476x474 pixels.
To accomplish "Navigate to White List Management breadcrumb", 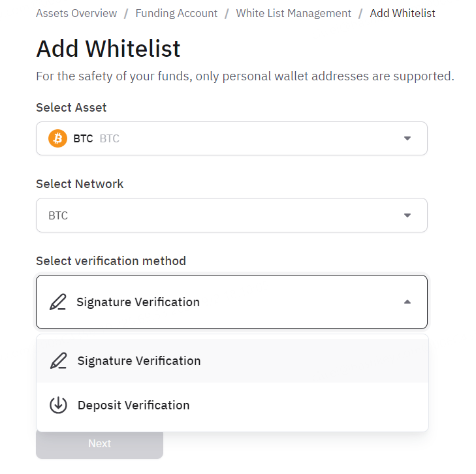I will coord(294,13).
